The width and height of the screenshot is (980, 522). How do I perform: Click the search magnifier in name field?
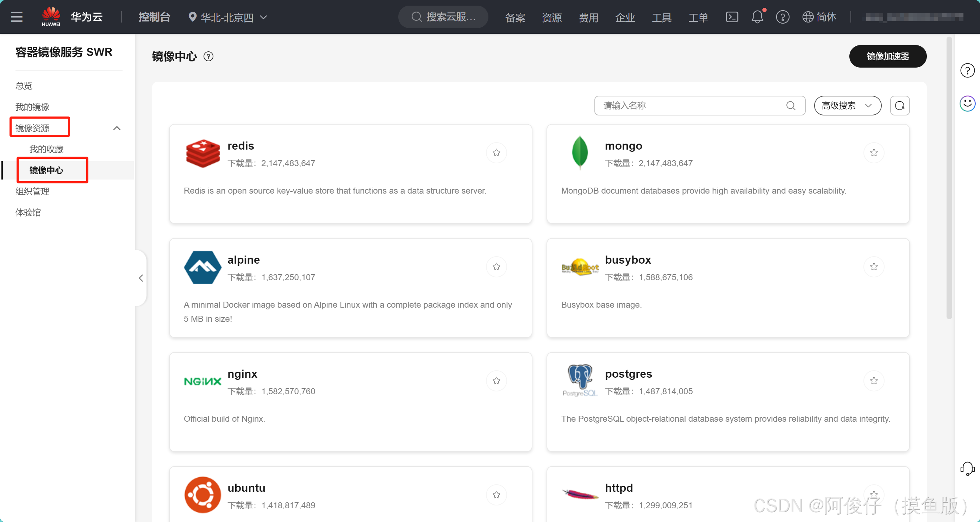point(791,105)
